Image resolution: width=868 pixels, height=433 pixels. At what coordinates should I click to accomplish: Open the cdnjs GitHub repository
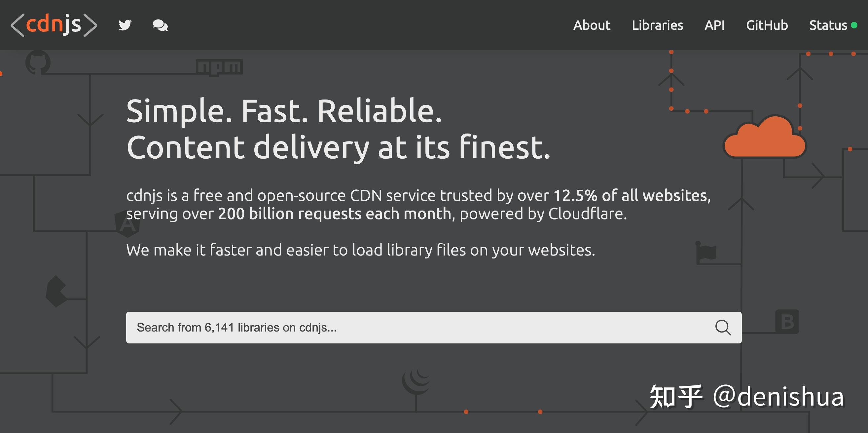pyautogui.click(x=767, y=25)
